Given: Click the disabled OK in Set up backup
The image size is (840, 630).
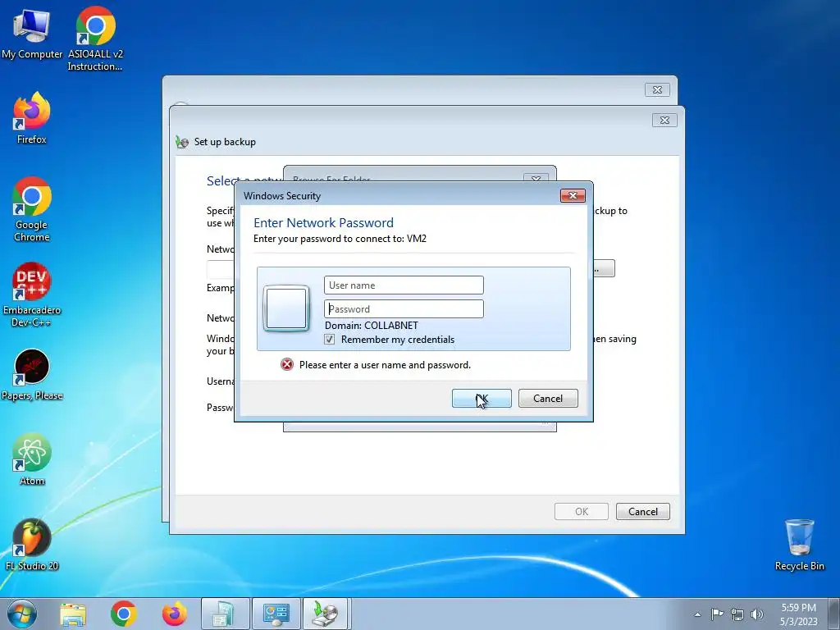Looking at the screenshot, I should 582,511.
